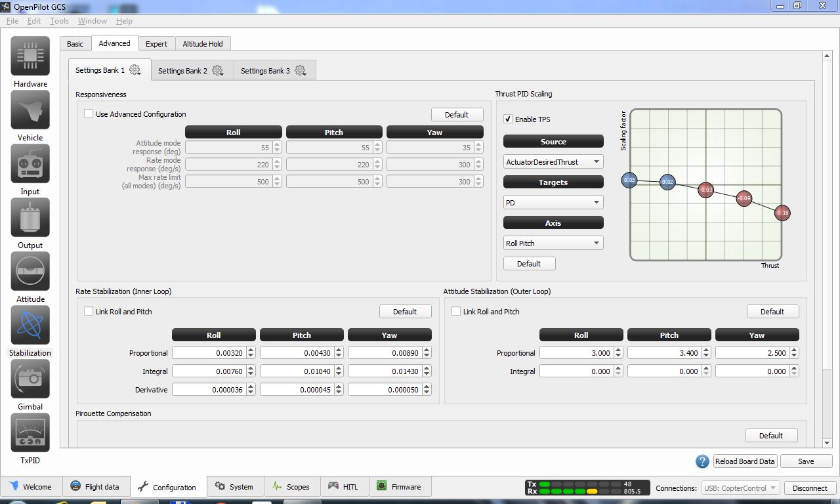Open the Vehicle configuration page
Image resolution: width=840 pixels, height=504 pixels.
tap(30, 110)
